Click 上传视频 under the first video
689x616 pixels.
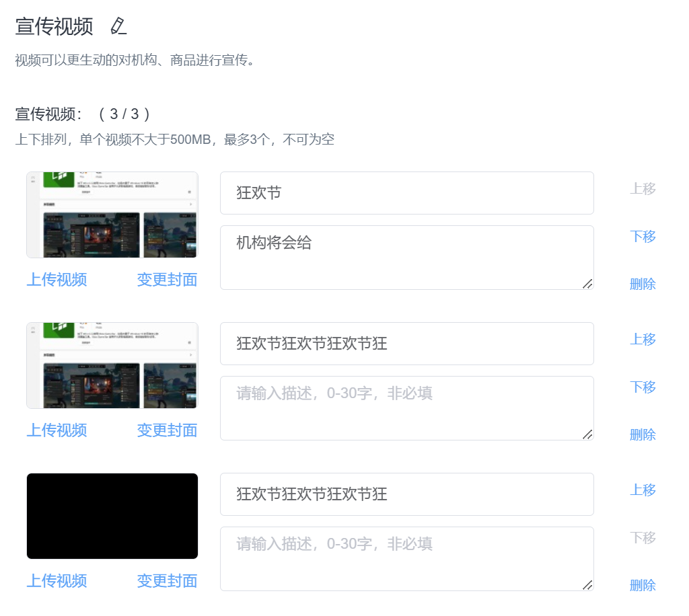(x=57, y=280)
